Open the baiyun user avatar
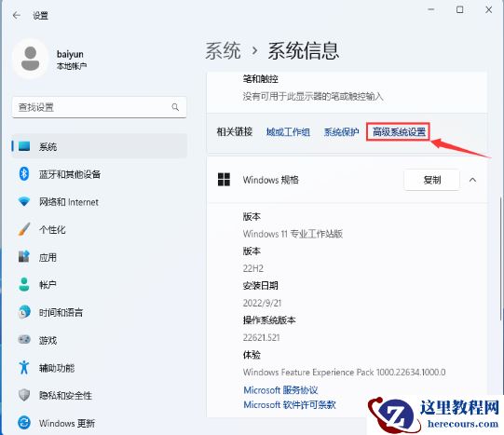This screenshot has height=435, width=504. [x=31, y=59]
